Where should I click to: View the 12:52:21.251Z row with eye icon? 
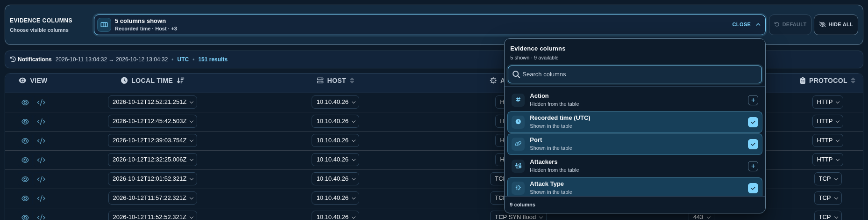(25, 103)
